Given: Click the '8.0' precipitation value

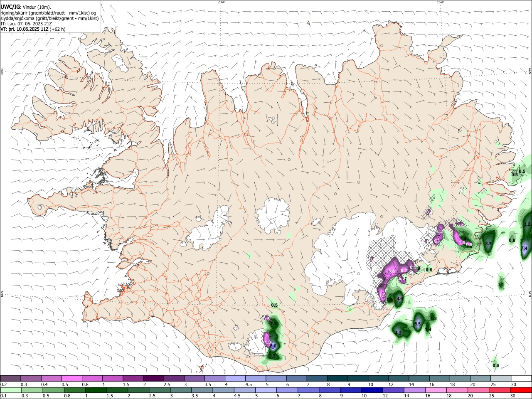Looking at the screenshot, I should (x=273, y=346).
